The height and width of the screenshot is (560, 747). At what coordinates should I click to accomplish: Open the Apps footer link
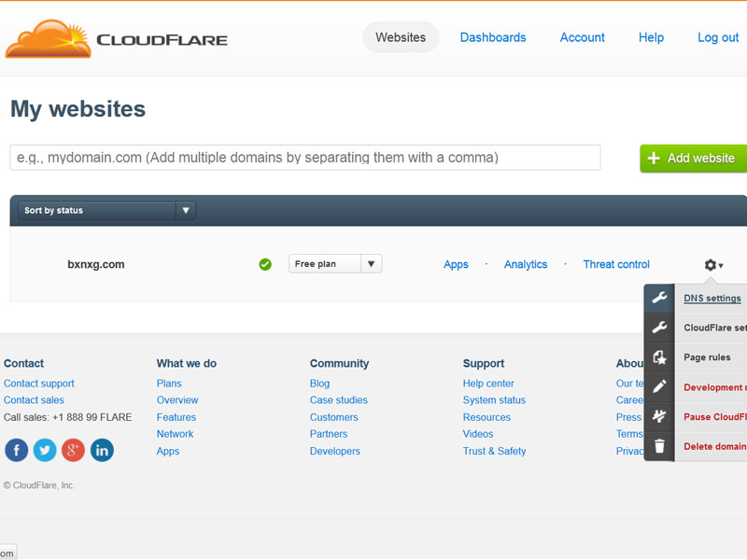(168, 451)
